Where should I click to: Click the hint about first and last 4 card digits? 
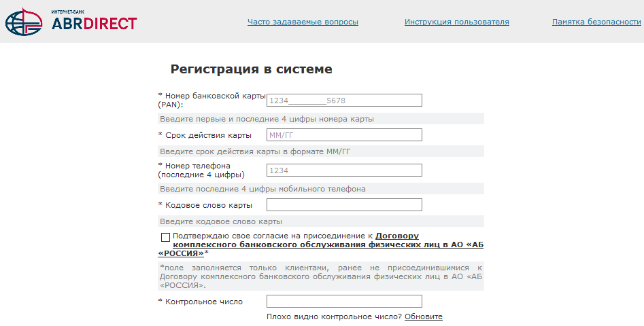pos(267,119)
